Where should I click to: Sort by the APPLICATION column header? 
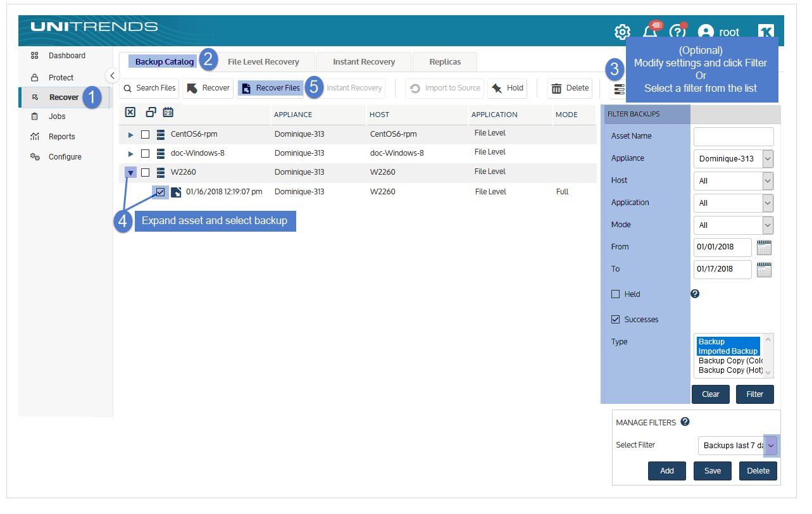[494, 115]
